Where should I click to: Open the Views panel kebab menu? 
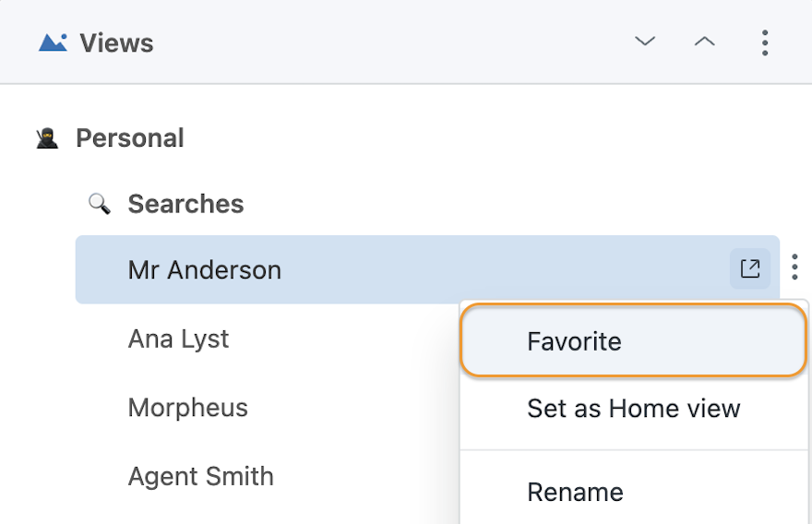point(765,42)
